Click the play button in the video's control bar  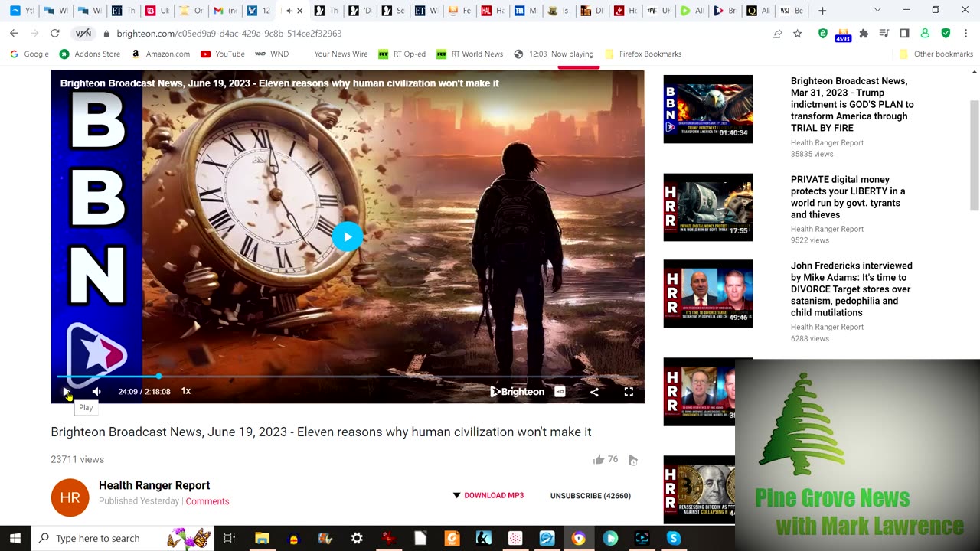(x=66, y=391)
